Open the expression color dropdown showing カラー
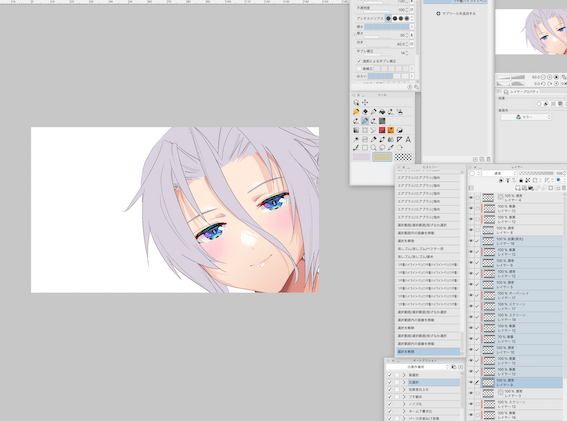This screenshot has height=421, width=567. tap(526, 117)
